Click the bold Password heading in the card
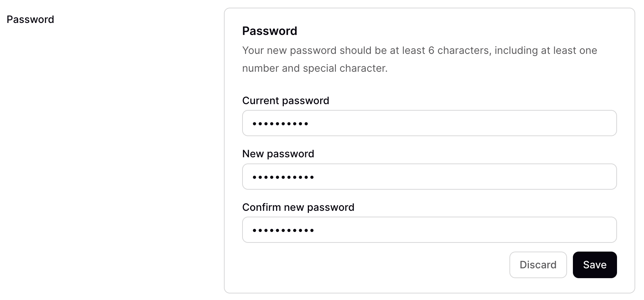This screenshot has width=644, height=300. tap(269, 31)
